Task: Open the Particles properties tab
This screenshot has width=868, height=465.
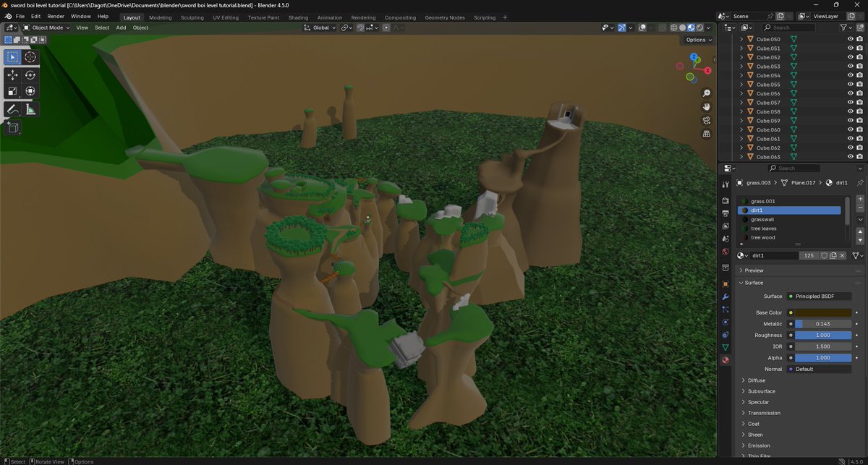Action: click(726, 309)
